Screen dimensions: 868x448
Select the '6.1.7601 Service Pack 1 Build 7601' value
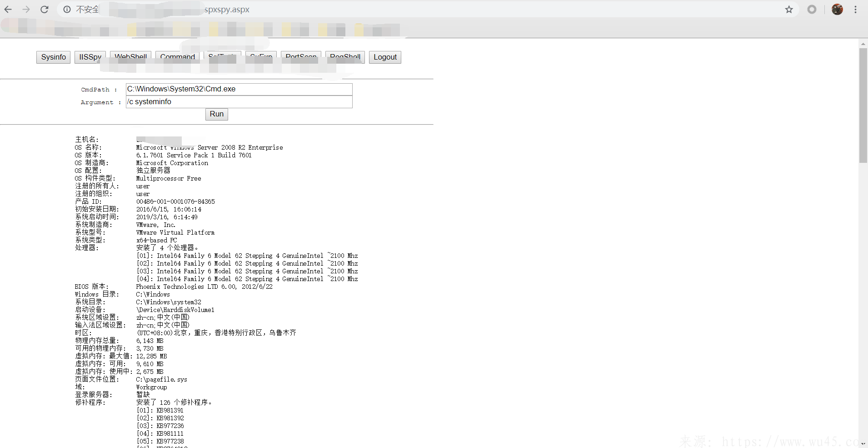[194, 155]
